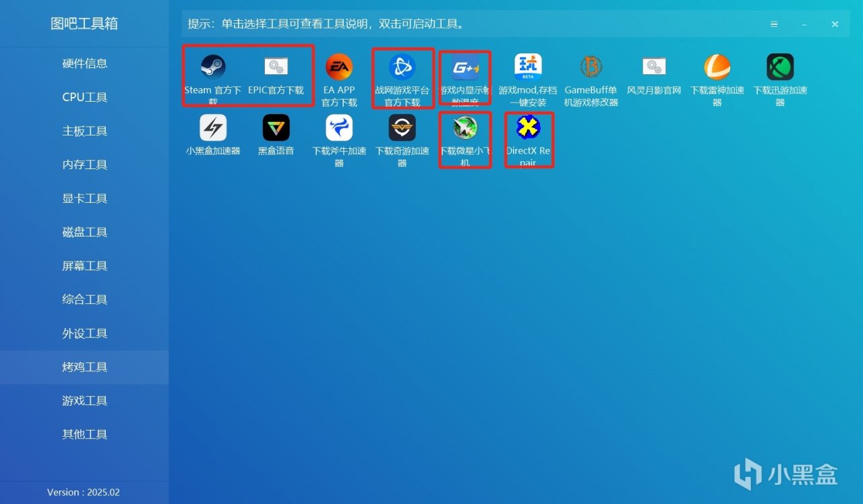
Task: Select the 风灵月影官网 shortcut
Action: tap(654, 67)
